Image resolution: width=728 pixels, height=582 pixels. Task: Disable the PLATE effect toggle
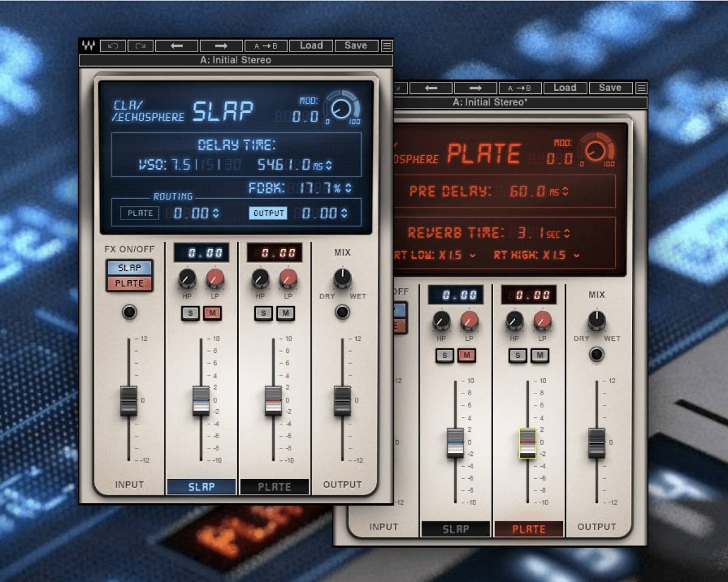(129, 282)
